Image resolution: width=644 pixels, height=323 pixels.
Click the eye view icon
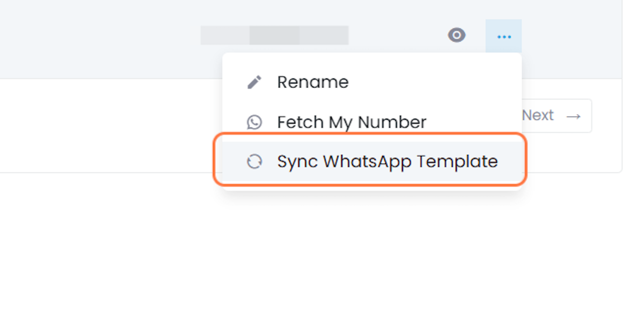click(456, 35)
